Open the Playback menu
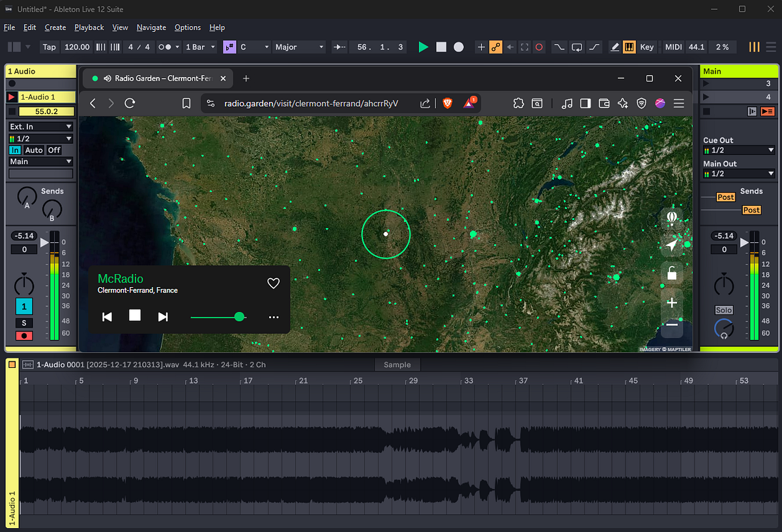 (x=89, y=27)
